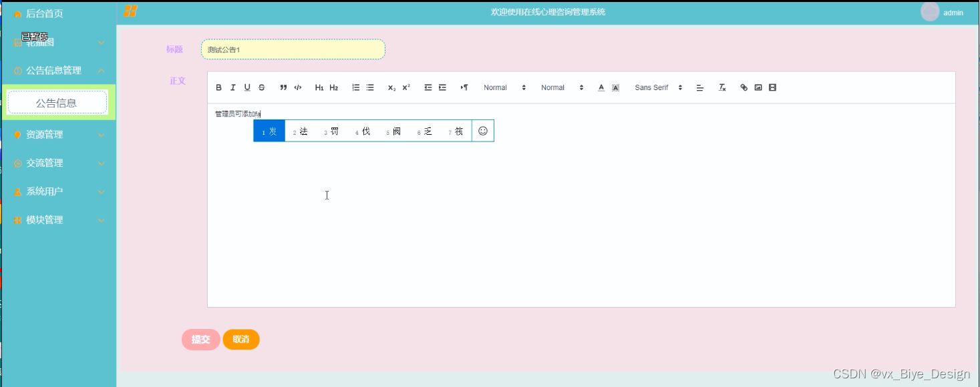This screenshot has width=980, height=387.
Task: Expand the 交流管理 menu
Action: [59, 163]
